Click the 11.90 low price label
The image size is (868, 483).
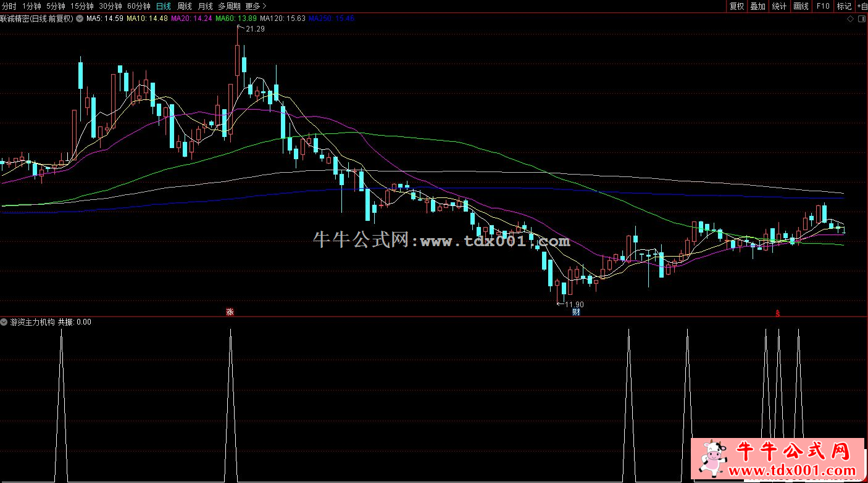click(575, 305)
